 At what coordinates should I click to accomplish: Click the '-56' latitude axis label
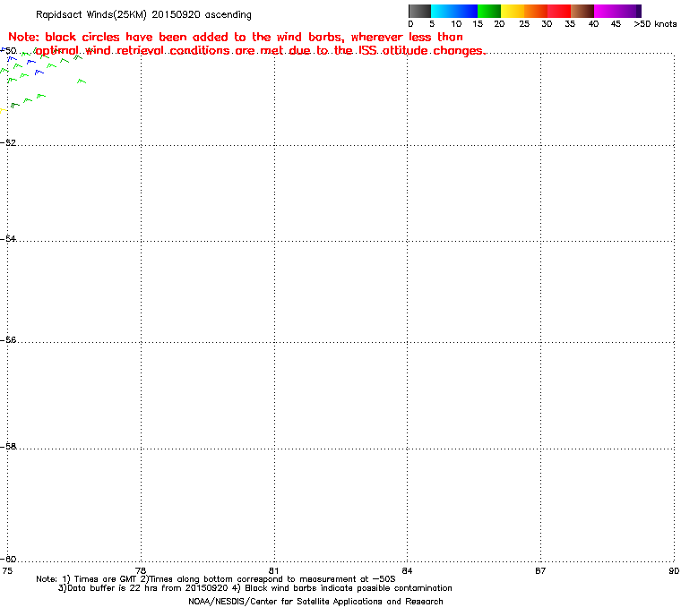pyautogui.click(x=8, y=340)
